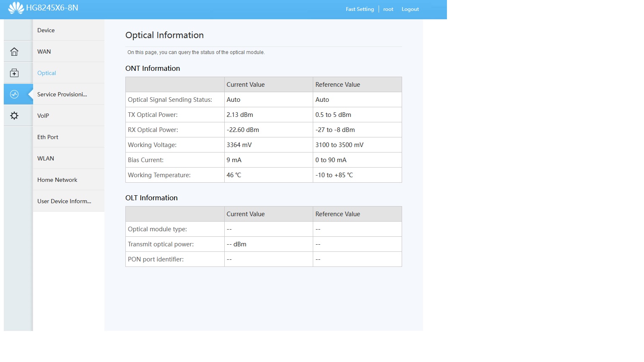Screen dimensions: 644x362
Task: Click the page description sentence
Action: tap(196, 52)
